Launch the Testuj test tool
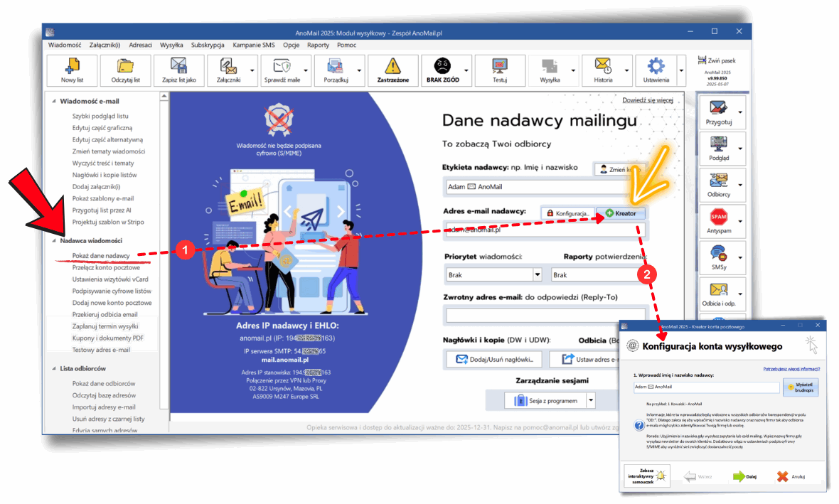Image resolution: width=839 pixels, height=504 pixels. click(x=500, y=70)
